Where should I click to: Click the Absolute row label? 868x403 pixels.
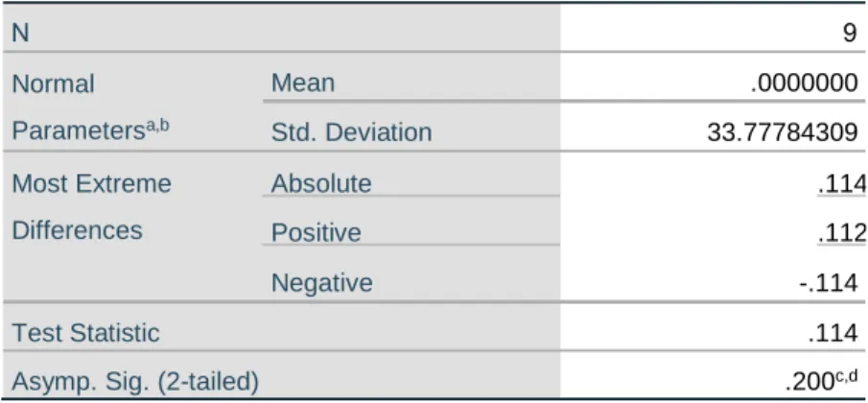321,184
